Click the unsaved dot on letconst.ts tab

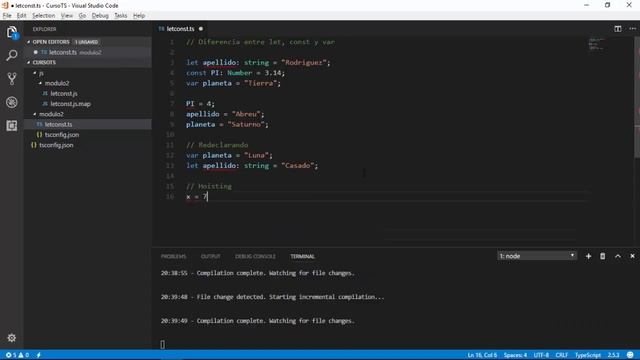(201, 29)
